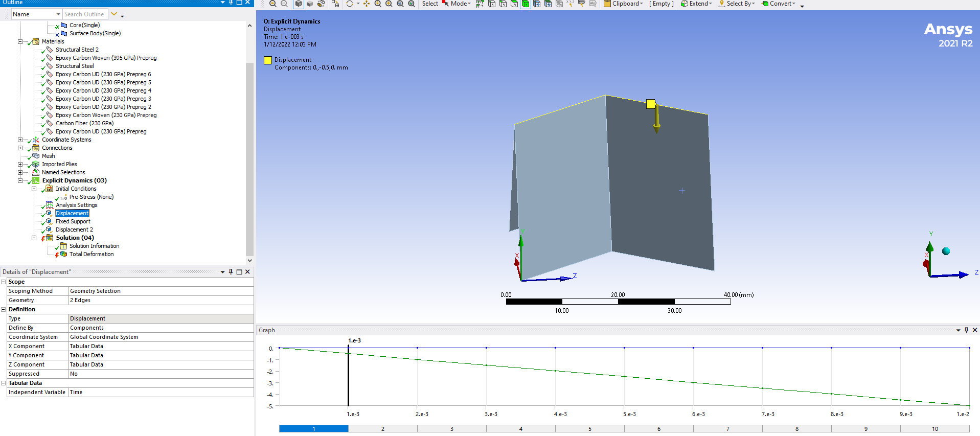
Task: Click the [ Empty ] clipboard indicator
Action: click(662, 4)
